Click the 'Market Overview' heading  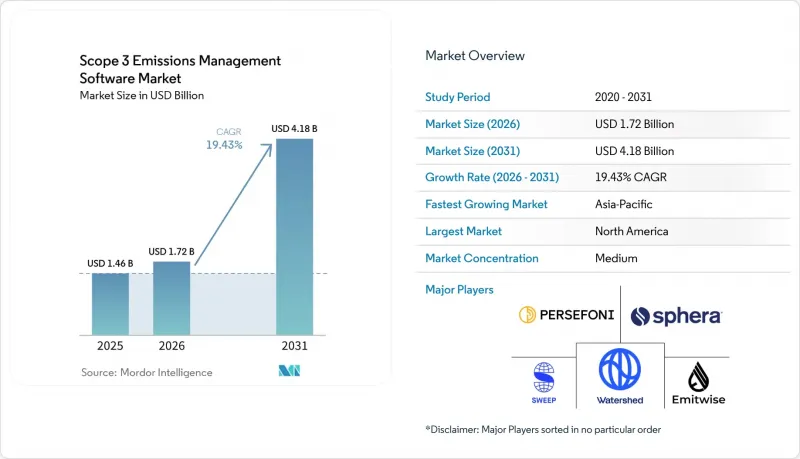pyautogui.click(x=475, y=56)
